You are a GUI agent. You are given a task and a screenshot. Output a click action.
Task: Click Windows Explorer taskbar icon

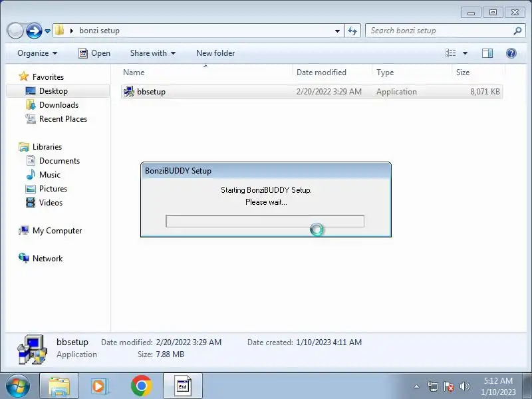tap(59, 386)
